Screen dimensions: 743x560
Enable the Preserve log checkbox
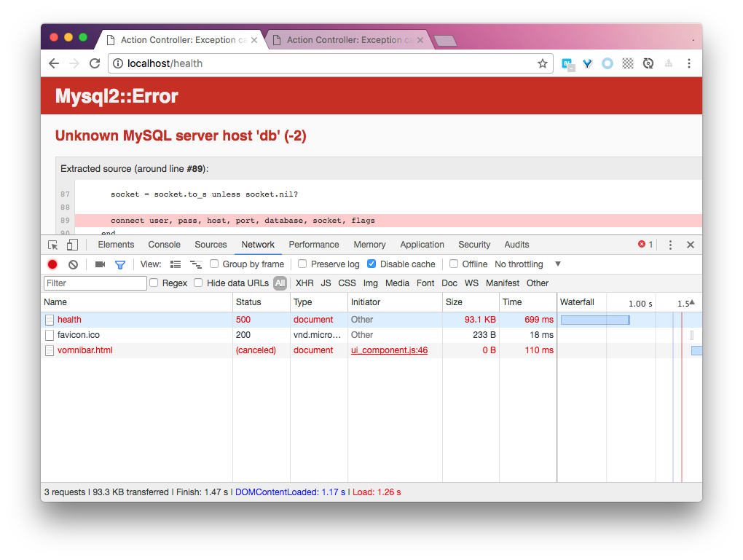click(302, 264)
